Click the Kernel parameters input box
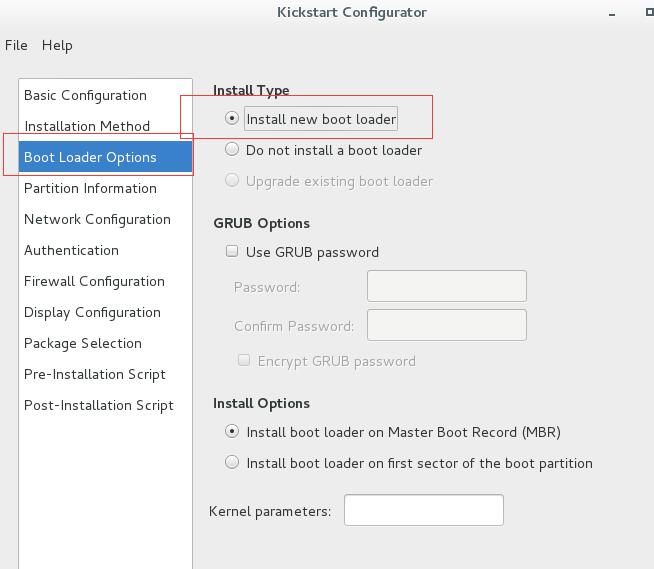This screenshot has width=654, height=569. pyautogui.click(x=424, y=510)
